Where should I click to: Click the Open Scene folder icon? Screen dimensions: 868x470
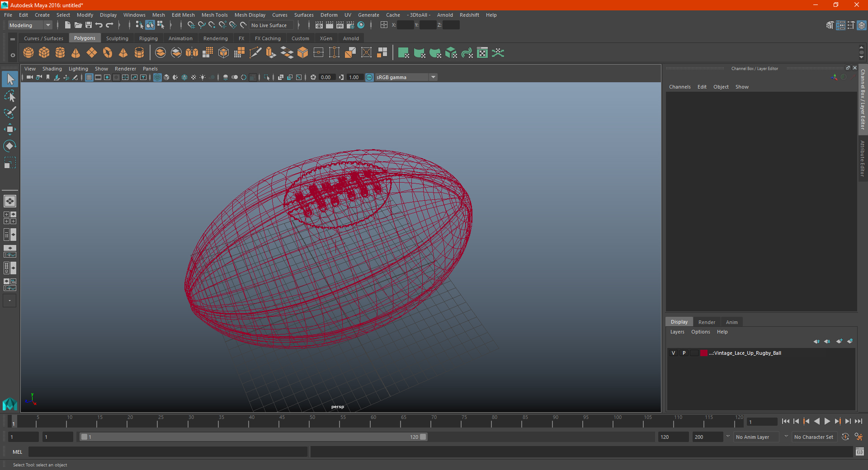click(x=78, y=25)
